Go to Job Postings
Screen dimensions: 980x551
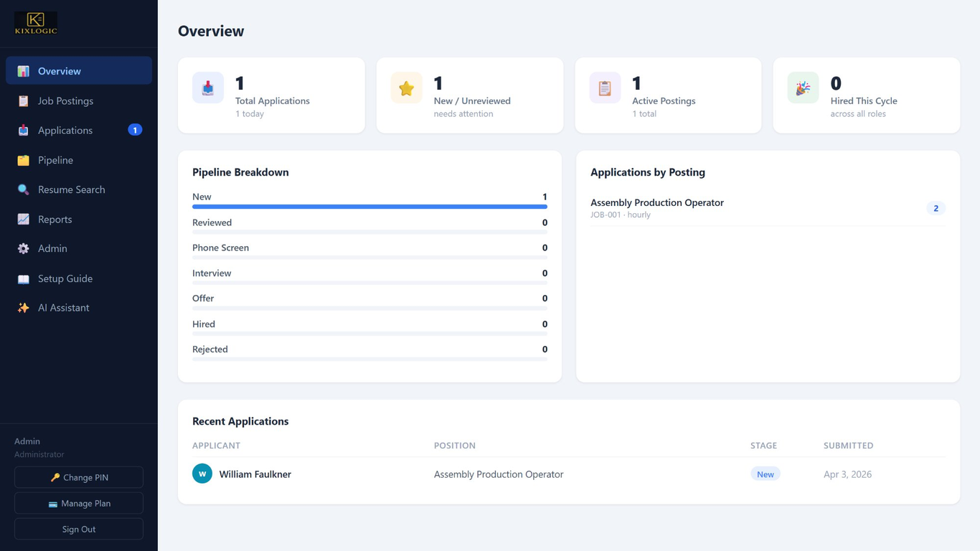pos(79,101)
